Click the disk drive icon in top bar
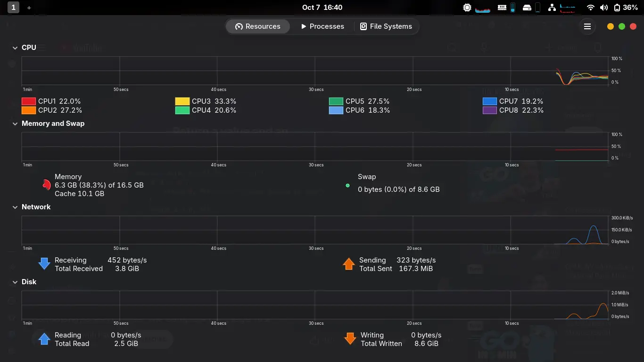Image resolution: width=644 pixels, height=362 pixels. point(527,8)
